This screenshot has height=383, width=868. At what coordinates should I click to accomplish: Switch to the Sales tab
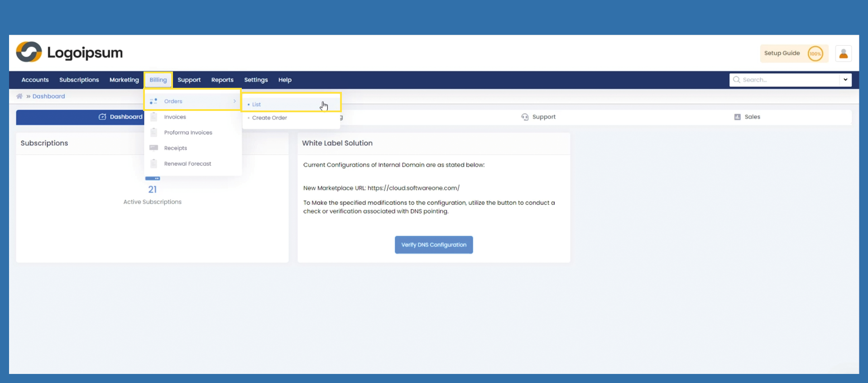coord(747,117)
